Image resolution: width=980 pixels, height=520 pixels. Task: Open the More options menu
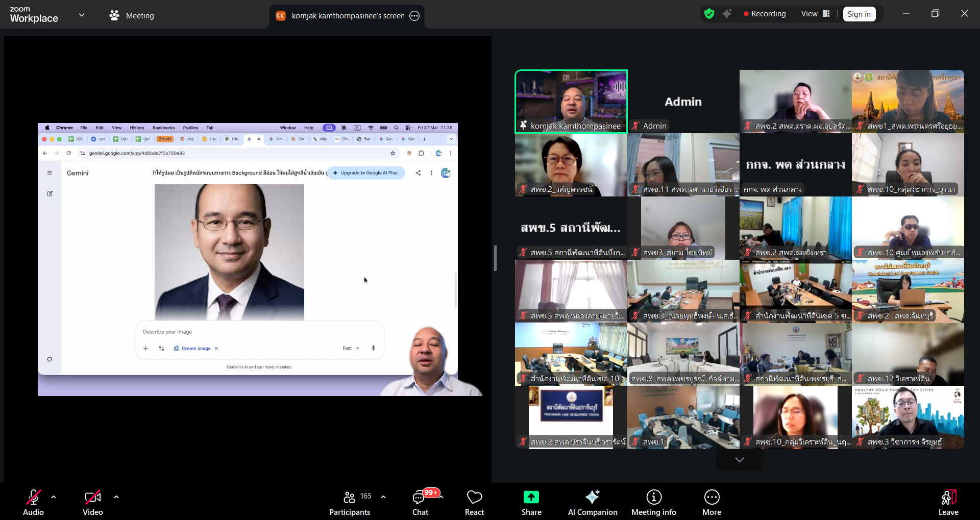[712, 503]
